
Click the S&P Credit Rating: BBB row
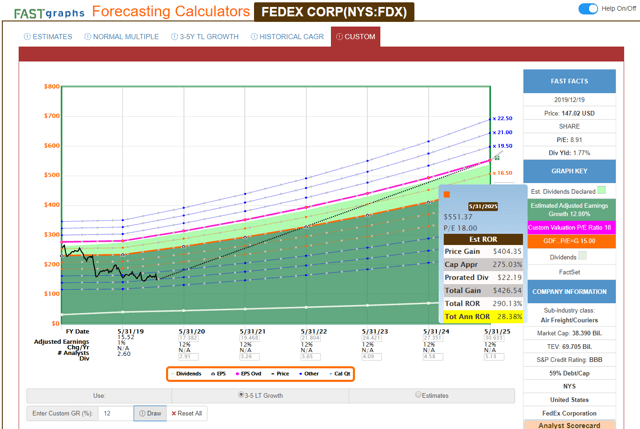[x=569, y=360]
